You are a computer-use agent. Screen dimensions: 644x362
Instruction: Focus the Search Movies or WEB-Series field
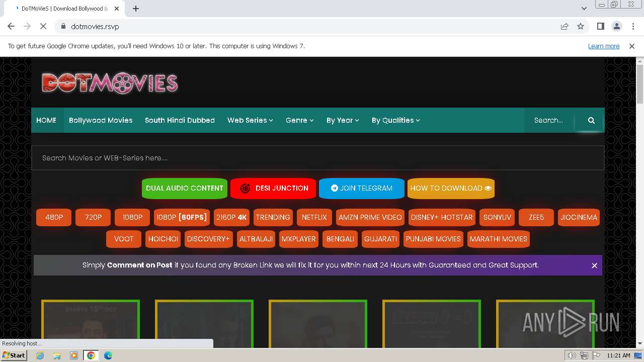tap(318, 158)
